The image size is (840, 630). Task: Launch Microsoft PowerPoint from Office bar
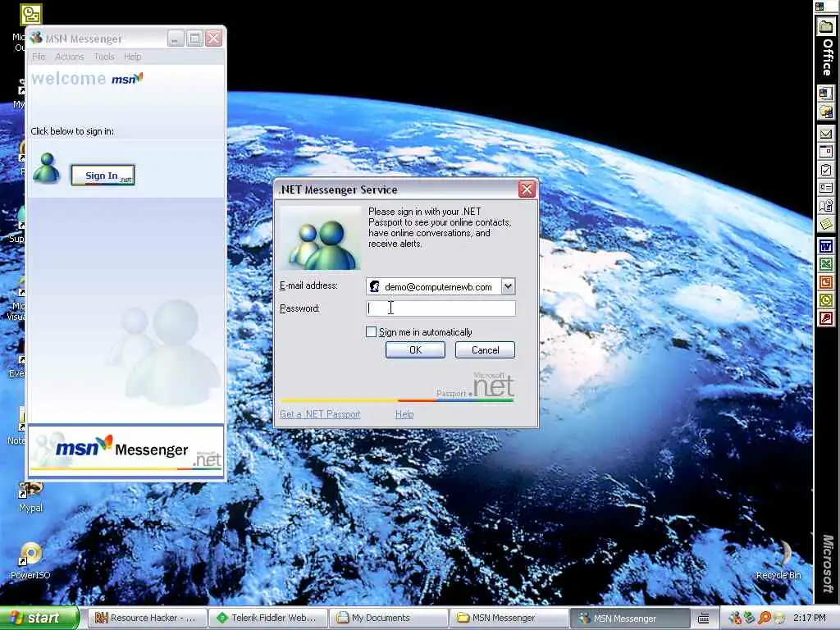pyautogui.click(x=825, y=282)
